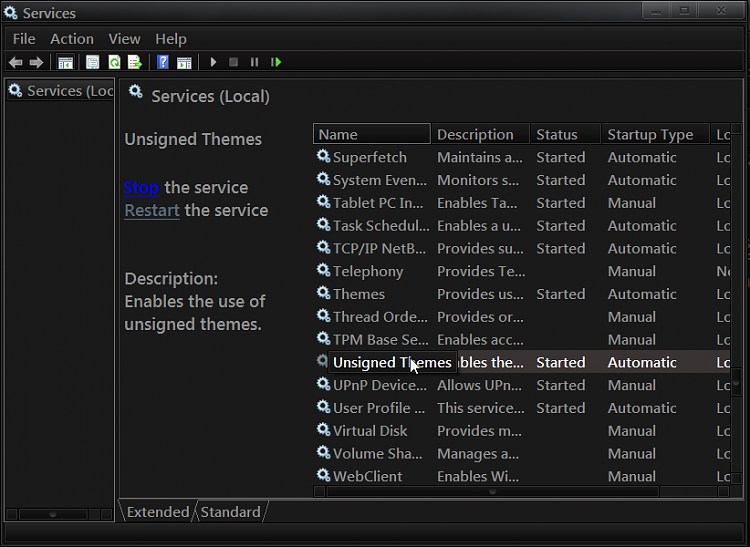The width and height of the screenshot is (750, 547).
Task: Toggle the Show/Hide Console Tree icon
Action: (x=65, y=62)
